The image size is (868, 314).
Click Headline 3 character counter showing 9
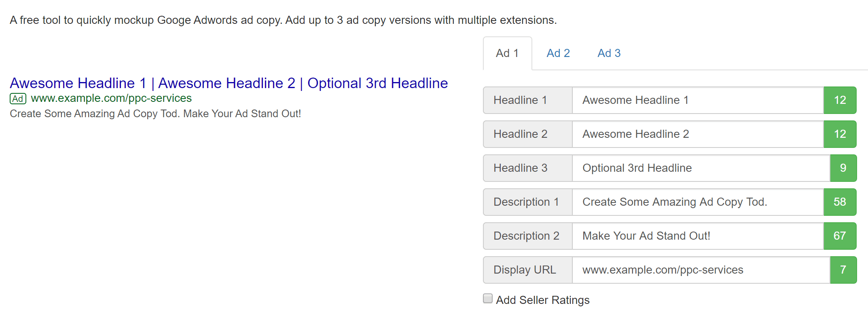[x=843, y=168]
